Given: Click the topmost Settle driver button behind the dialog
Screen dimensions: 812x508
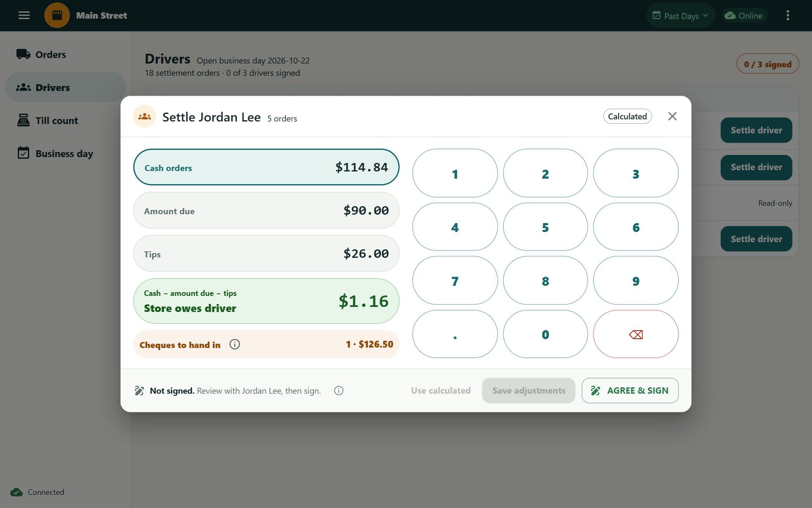Looking at the screenshot, I should point(756,130).
